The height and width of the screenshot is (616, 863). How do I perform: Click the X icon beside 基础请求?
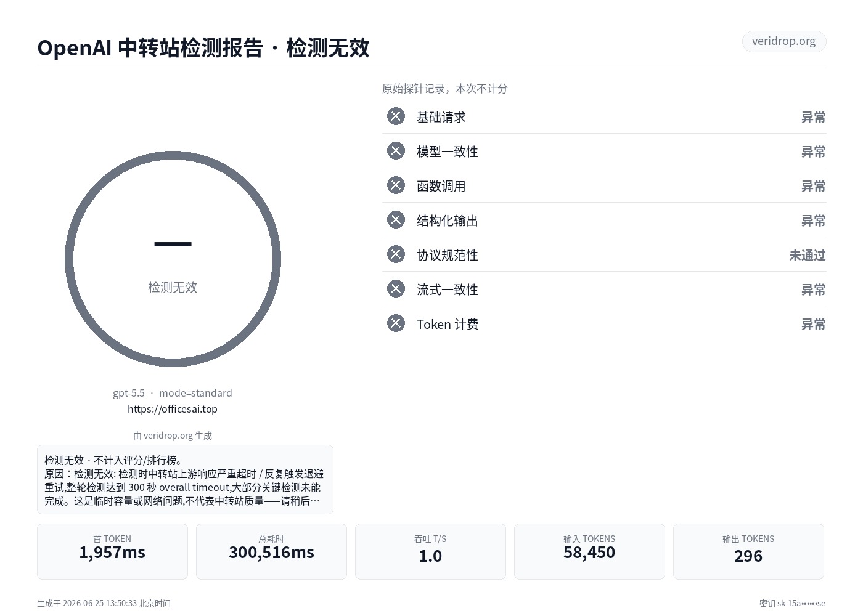coord(396,116)
